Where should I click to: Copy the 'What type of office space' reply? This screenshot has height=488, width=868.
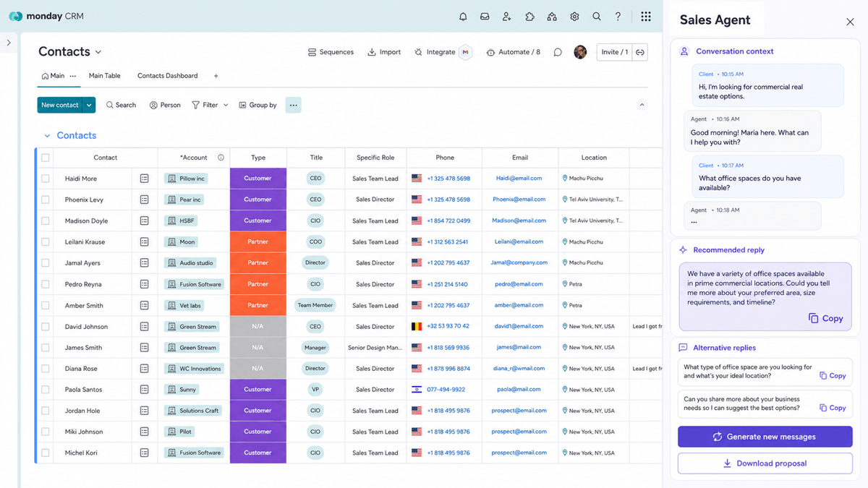[x=833, y=376]
